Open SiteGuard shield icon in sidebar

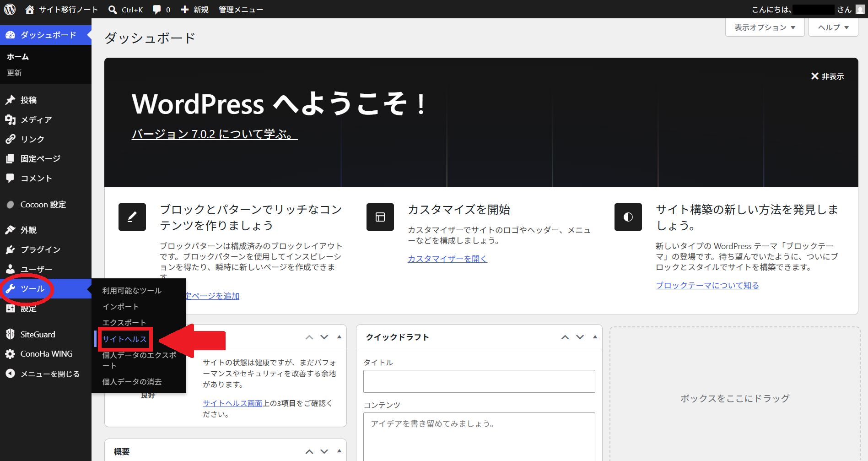10,334
